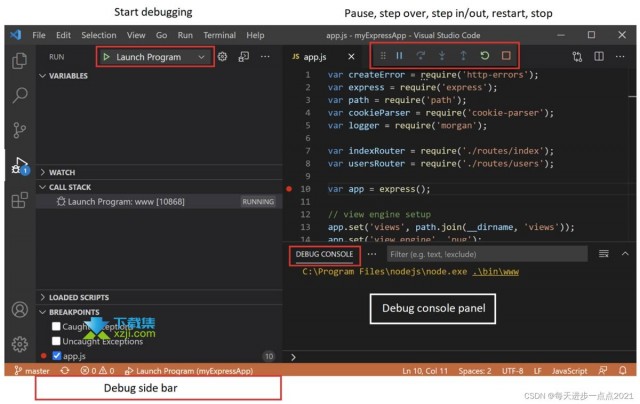Open the Terminal menu
640x404 pixels.
220,35
